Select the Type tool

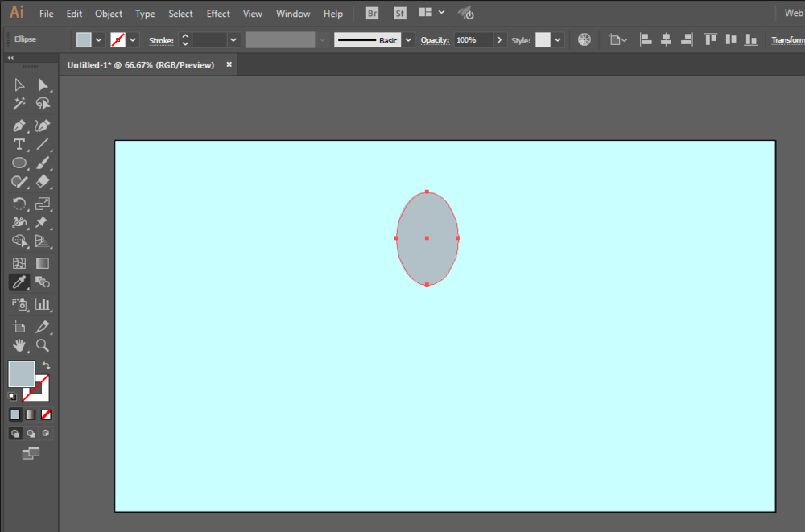tap(19, 144)
